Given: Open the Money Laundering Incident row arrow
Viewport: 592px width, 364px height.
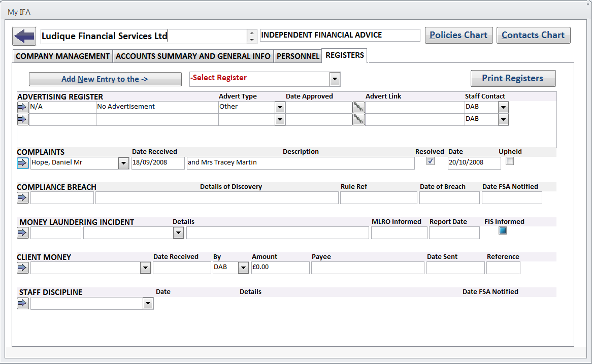Looking at the screenshot, I should click(x=22, y=233).
